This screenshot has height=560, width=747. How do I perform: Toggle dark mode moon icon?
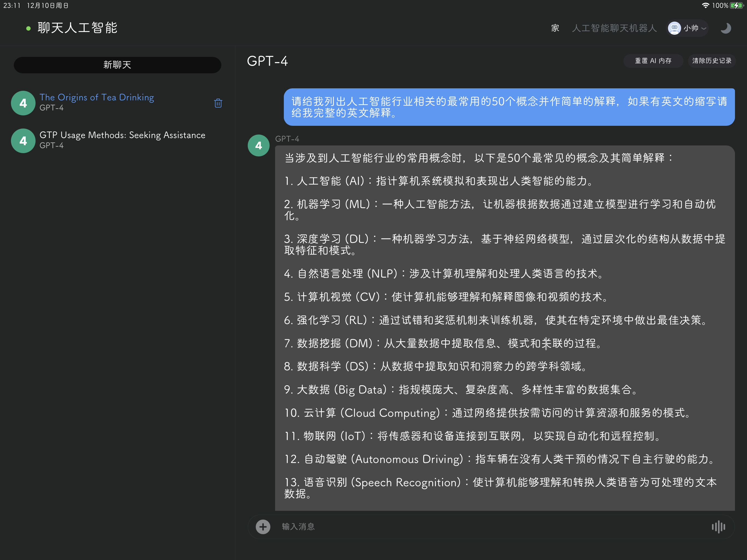(725, 28)
